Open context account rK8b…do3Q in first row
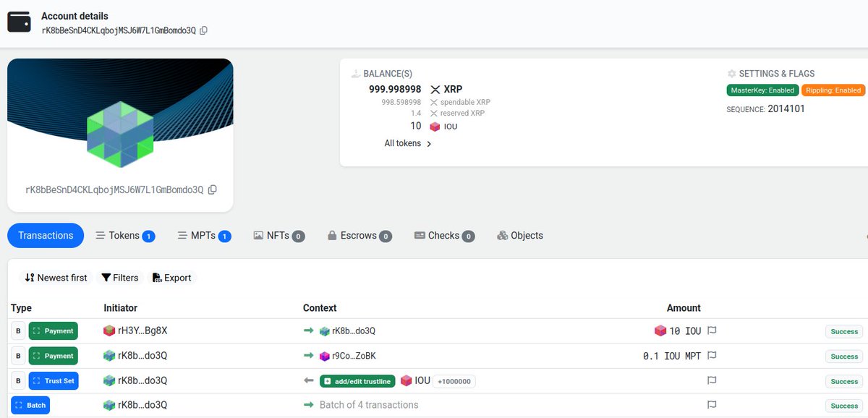The image size is (868, 418). click(x=354, y=331)
